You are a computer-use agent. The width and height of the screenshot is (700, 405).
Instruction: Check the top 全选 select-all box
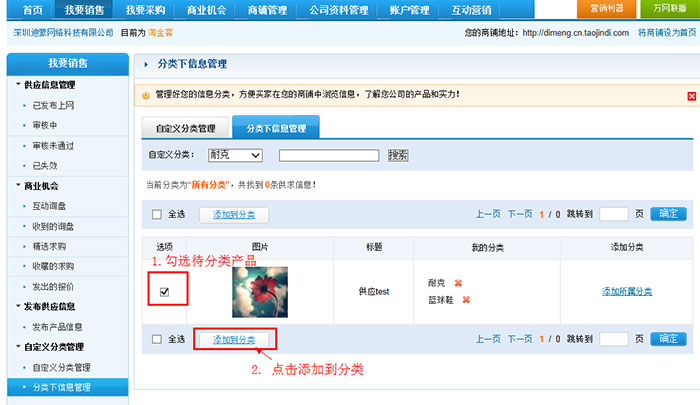click(156, 214)
